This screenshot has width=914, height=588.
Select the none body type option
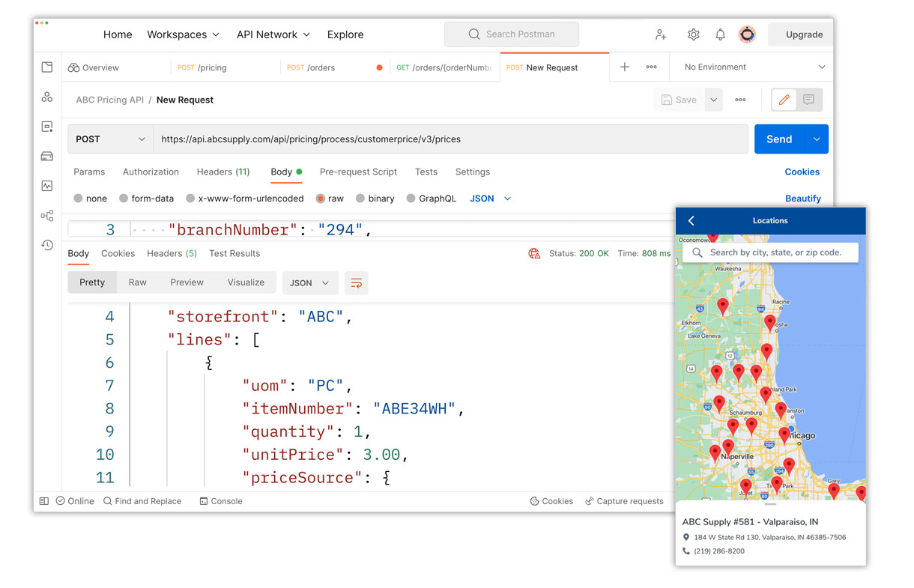point(90,198)
